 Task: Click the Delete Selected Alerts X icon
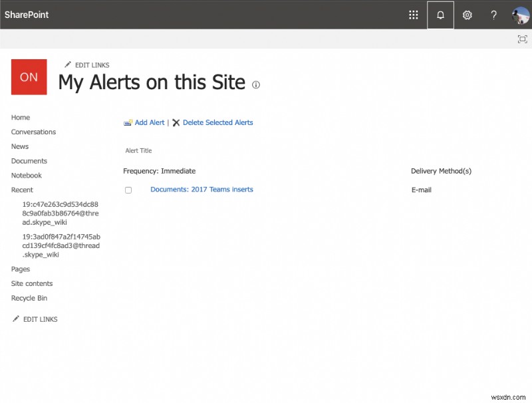(x=176, y=122)
